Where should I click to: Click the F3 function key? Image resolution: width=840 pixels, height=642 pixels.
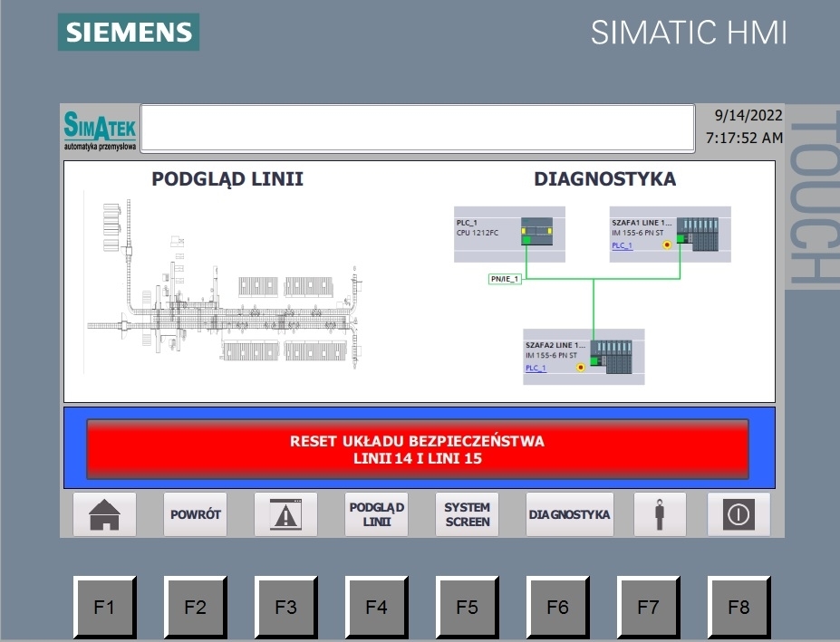coord(285,608)
